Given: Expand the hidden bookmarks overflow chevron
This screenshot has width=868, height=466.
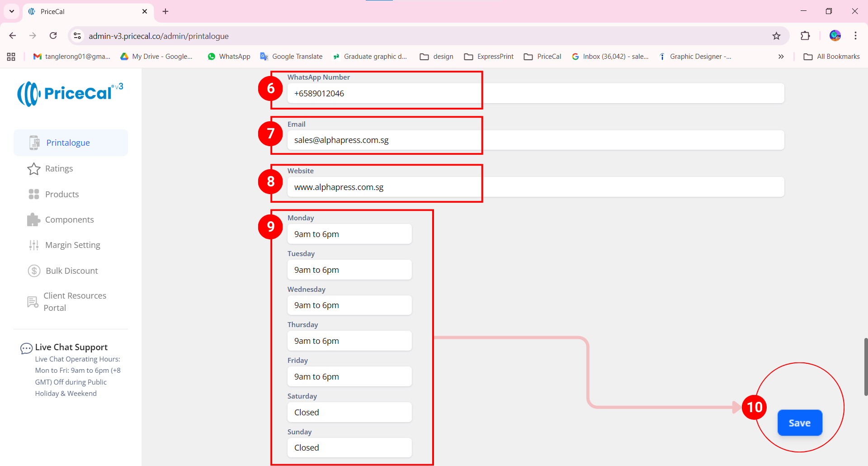Looking at the screenshot, I should point(781,57).
